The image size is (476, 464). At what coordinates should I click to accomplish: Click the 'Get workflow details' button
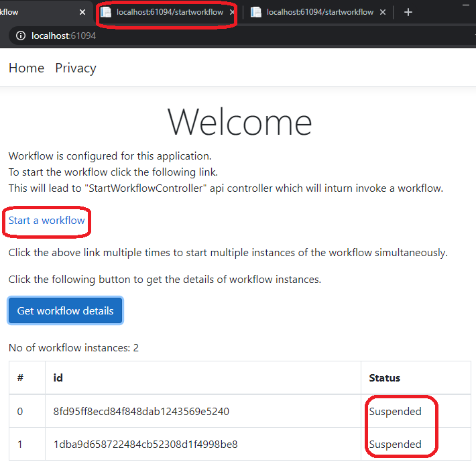[65, 310]
